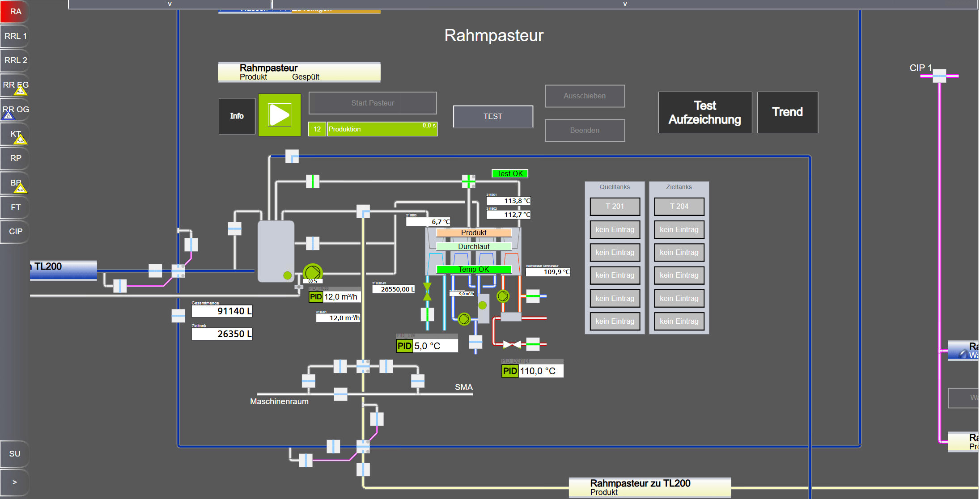Switch to the RA sidebar tab
980x499 pixels.
(15, 12)
